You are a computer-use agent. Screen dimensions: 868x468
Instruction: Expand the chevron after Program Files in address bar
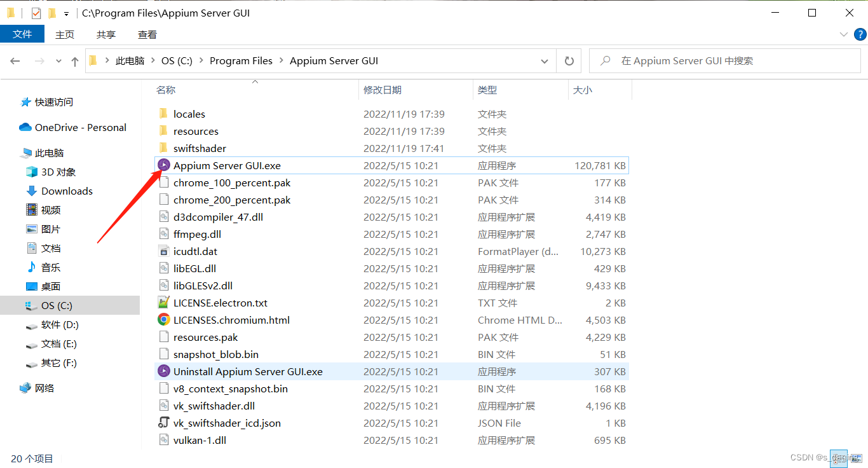(281, 61)
